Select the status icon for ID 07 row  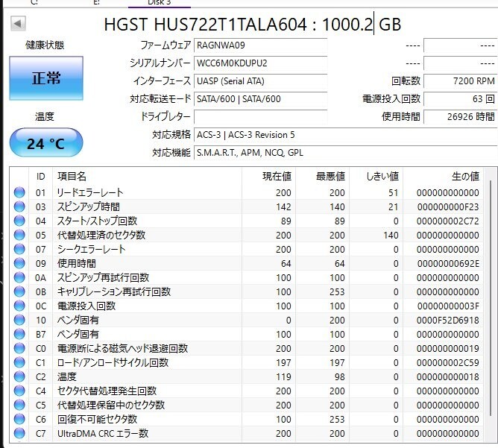[x=19, y=249]
